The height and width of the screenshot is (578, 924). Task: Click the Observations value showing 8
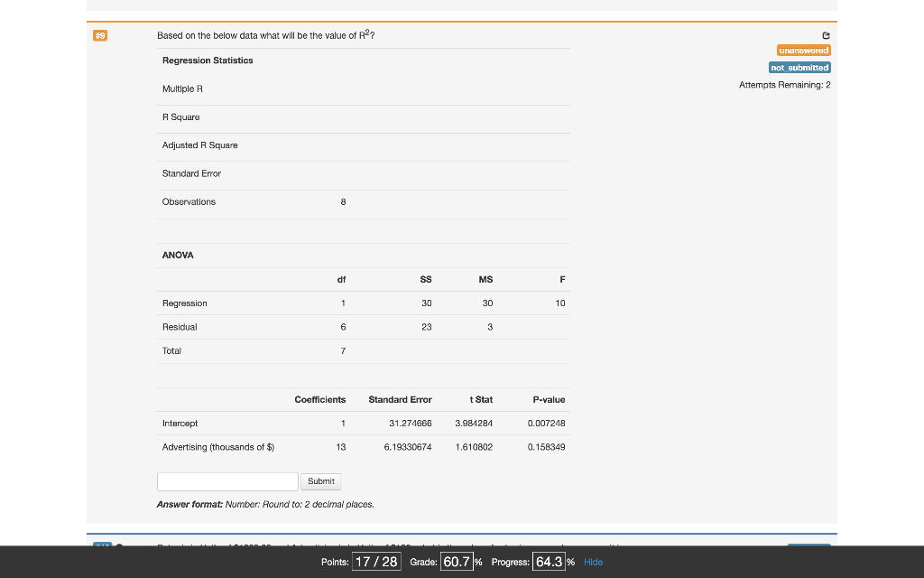tap(343, 201)
